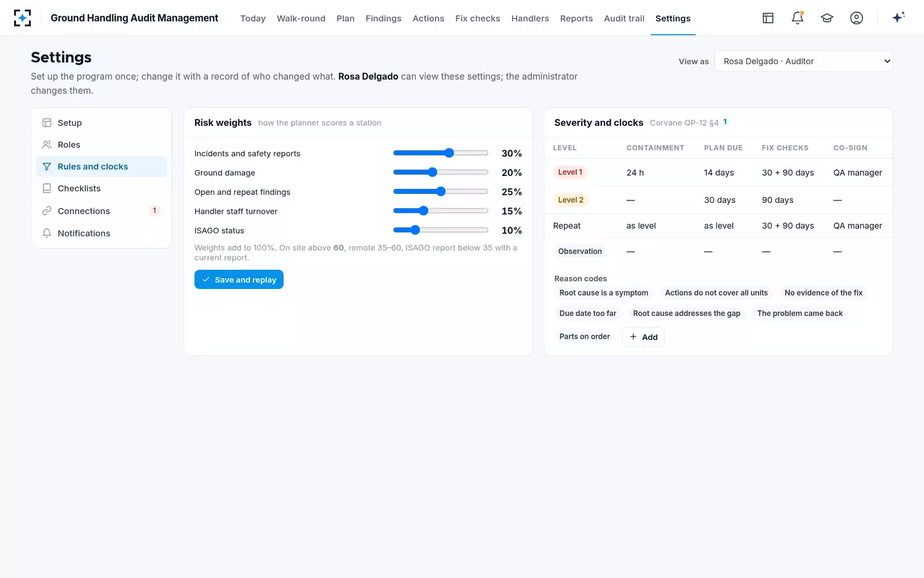Select the Parts on order reason code
This screenshot has height=578, width=924.
(585, 337)
